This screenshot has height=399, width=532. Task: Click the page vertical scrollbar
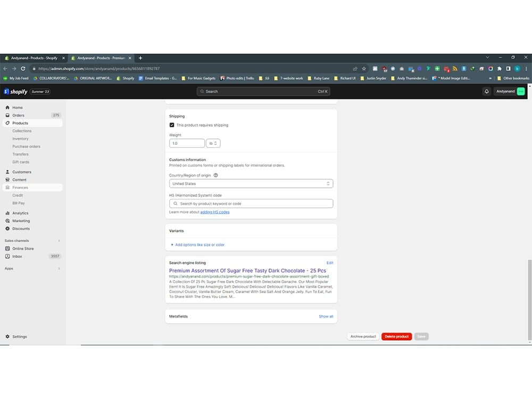pos(530,300)
